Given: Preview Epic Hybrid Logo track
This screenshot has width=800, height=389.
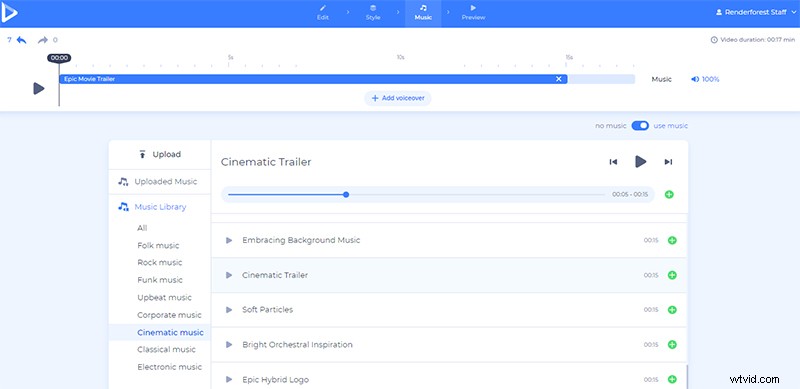Looking at the screenshot, I should (229, 379).
